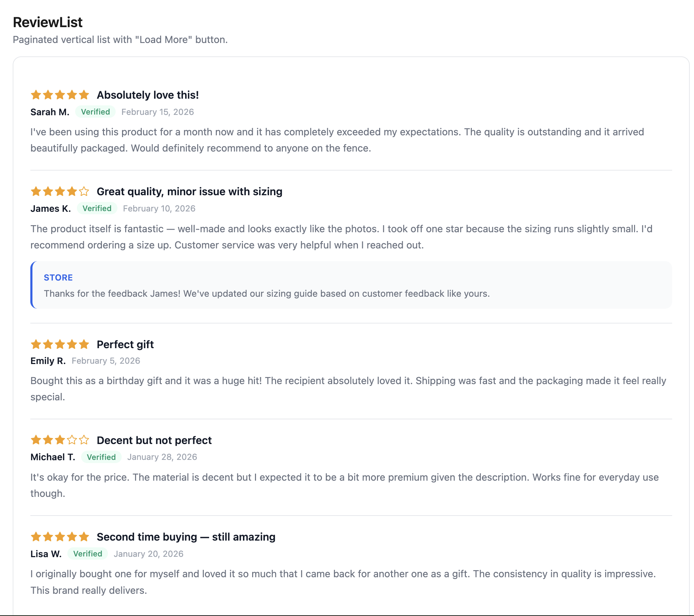
Task: Select Emily R.'s reviewer name
Action: pos(48,361)
